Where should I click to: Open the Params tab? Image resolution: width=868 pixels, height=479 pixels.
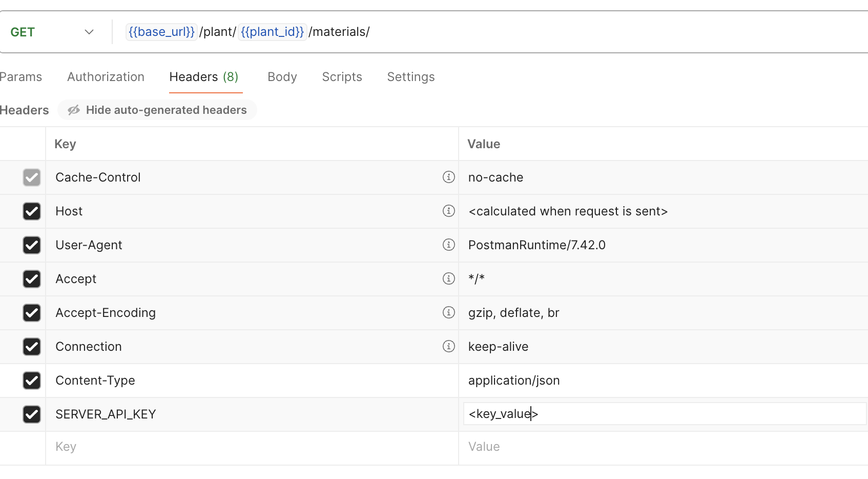click(x=20, y=76)
